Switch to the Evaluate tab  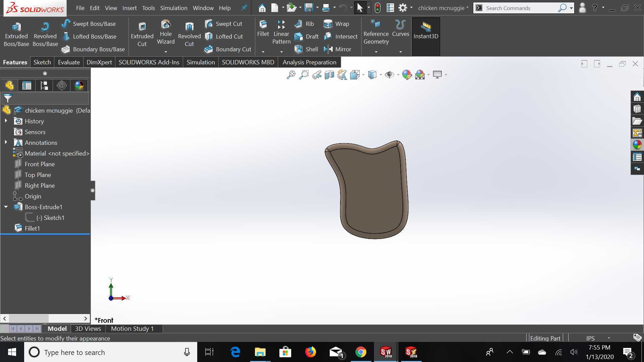click(69, 62)
